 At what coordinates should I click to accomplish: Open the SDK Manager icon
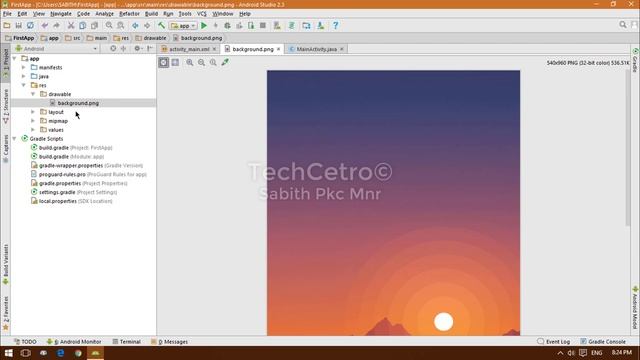click(321, 25)
